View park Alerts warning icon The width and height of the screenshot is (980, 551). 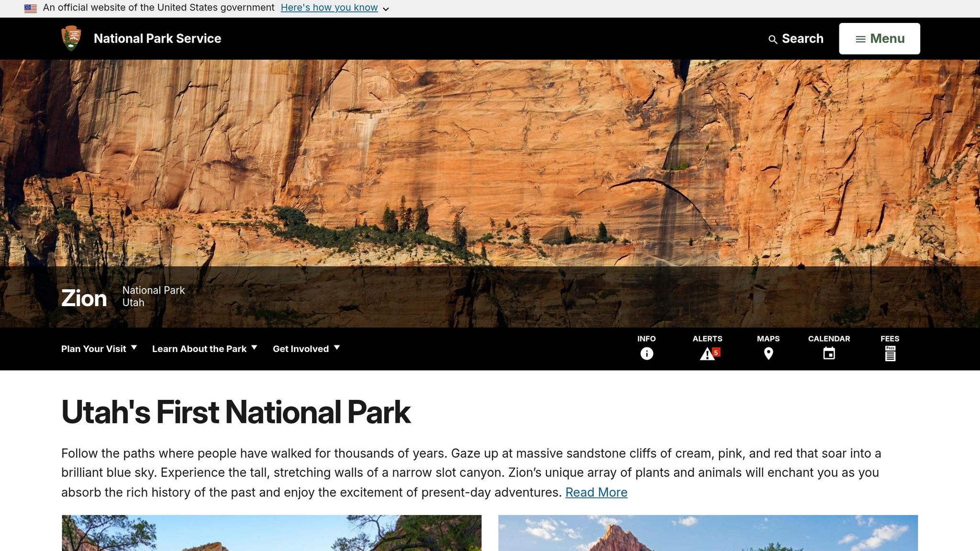[708, 353]
